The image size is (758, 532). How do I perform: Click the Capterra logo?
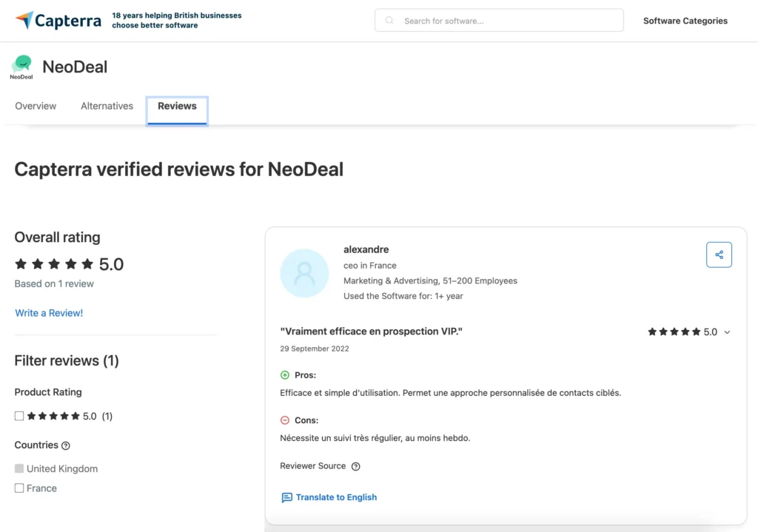58,21
